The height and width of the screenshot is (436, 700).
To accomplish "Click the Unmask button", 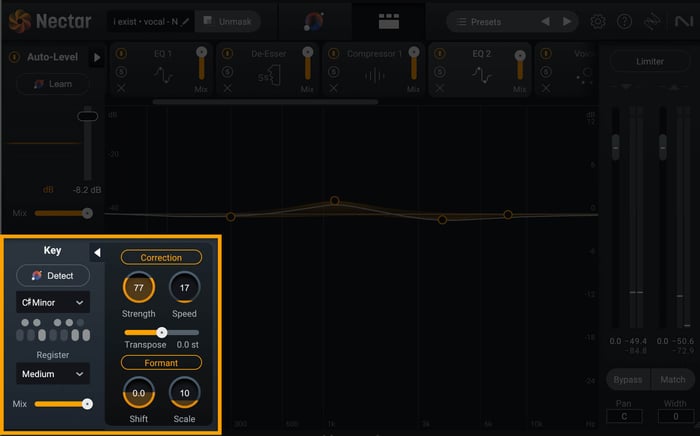I will 228,21.
